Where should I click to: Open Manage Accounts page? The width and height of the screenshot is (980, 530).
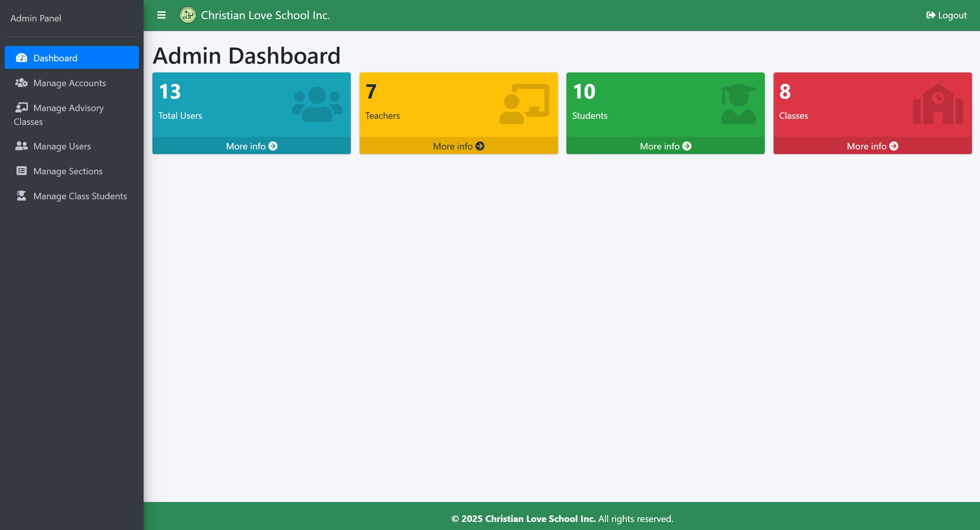coord(69,83)
